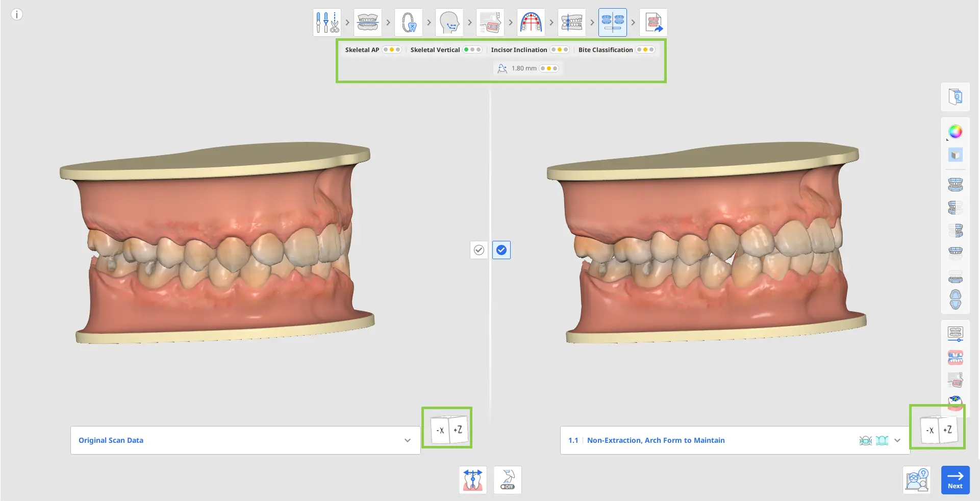The image size is (980, 501).
Task: Toggle the cephalometric image overlay icon
Action: tap(956, 380)
